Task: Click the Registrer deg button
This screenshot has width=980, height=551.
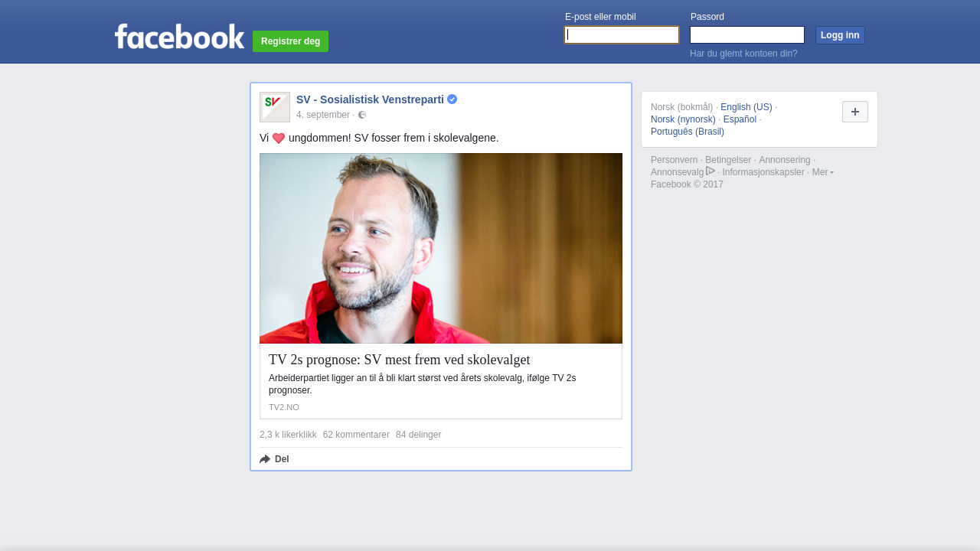Action: click(x=290, y=41)
